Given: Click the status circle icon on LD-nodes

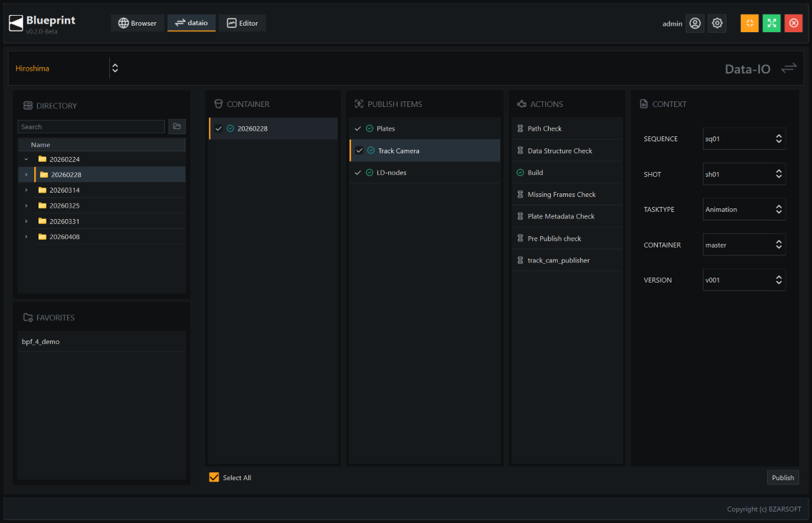Looking at the screenshot, I should coord(370,173).
